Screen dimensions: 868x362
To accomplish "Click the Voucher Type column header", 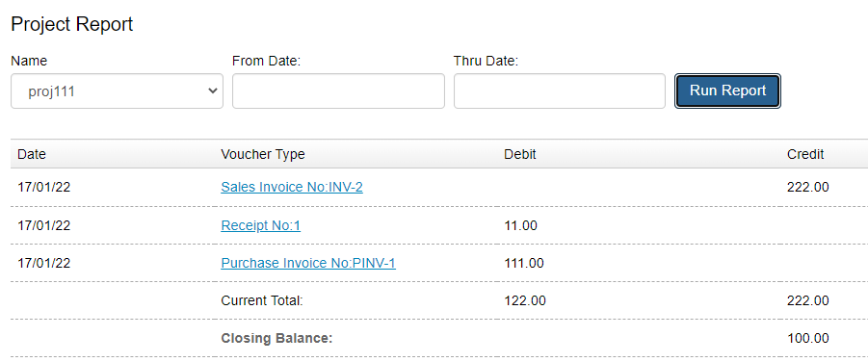I will (263, 154).
